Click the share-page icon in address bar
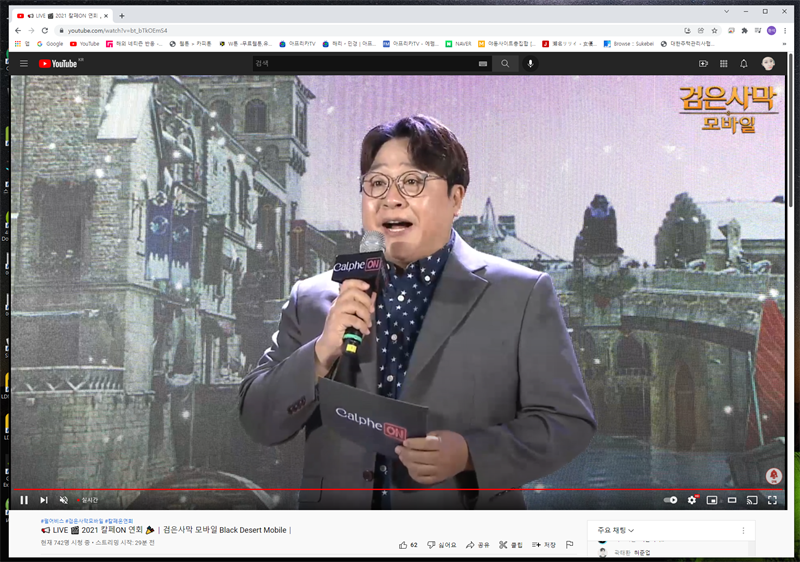 pos(701,31)
